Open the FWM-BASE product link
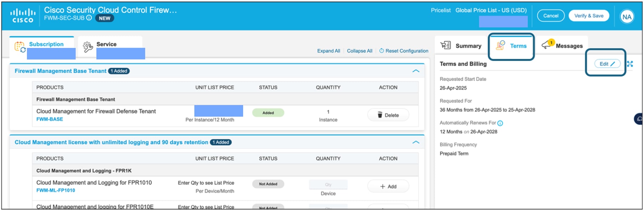Screen dimensions: 644x211 point(50,119)
